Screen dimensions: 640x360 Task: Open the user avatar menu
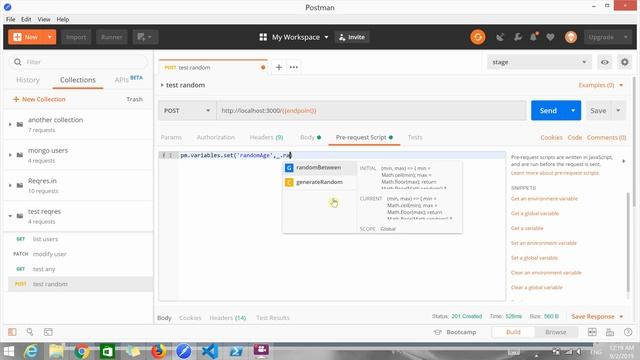[571, 37]
